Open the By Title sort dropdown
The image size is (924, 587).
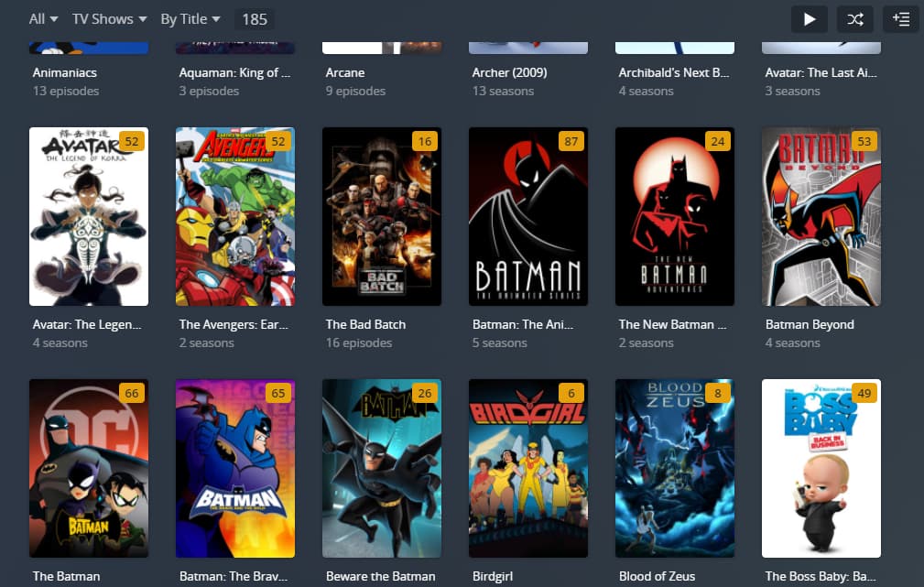coord(190,19)
